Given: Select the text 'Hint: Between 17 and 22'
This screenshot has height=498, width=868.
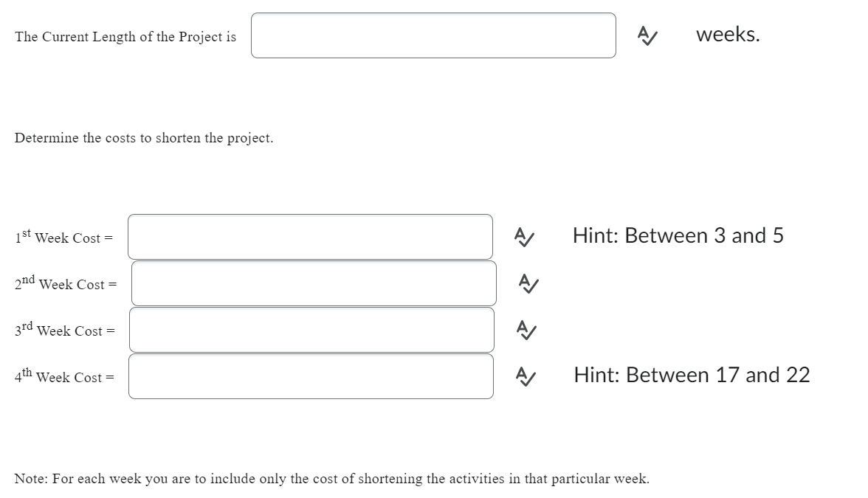Looking at the screenshot, I should (692, 375).
